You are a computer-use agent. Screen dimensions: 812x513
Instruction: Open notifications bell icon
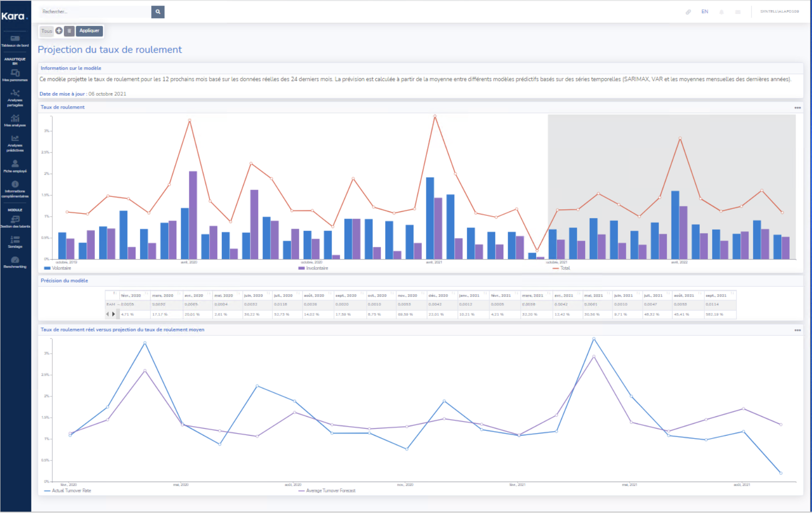pyautogui.click(x=721, y=12)
